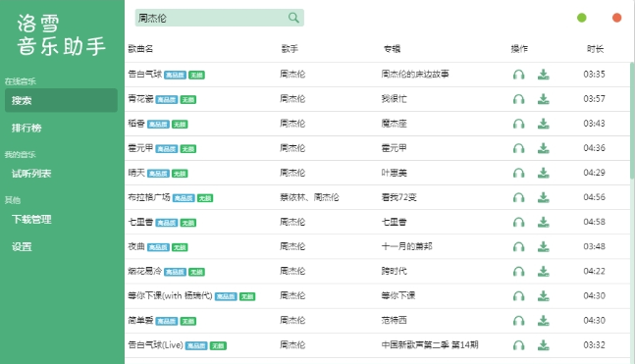635x364 pixels.
Task: Click the 高品质 badge on 青花瓷
Action: click(167, 100)
